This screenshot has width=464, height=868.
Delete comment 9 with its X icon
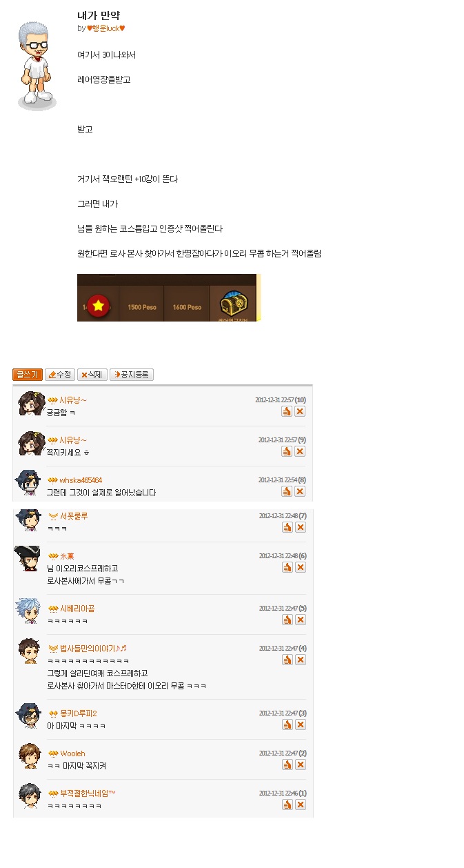pyautogui.click(x=300, y=451)
